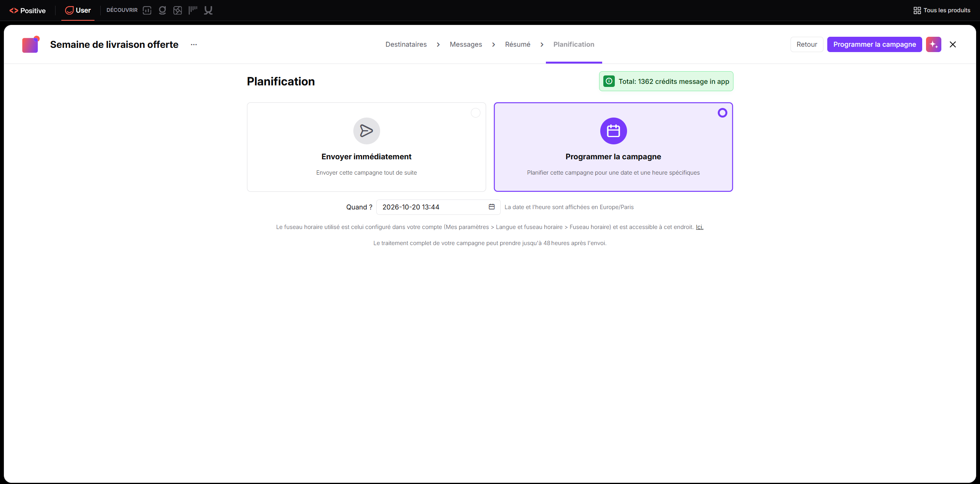Click 'Envoyer cette campagne tout de suite' text
This screenshot has height=484, width=980.
366,173
